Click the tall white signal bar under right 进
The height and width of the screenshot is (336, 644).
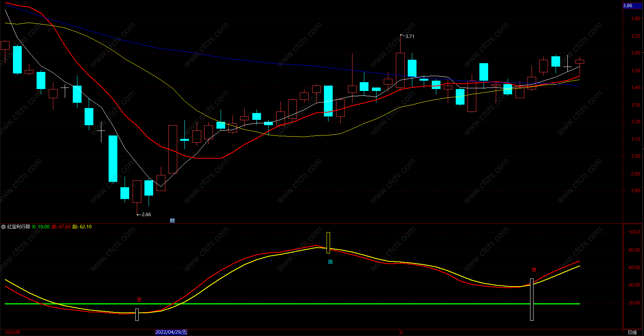[x=532, y=300]
